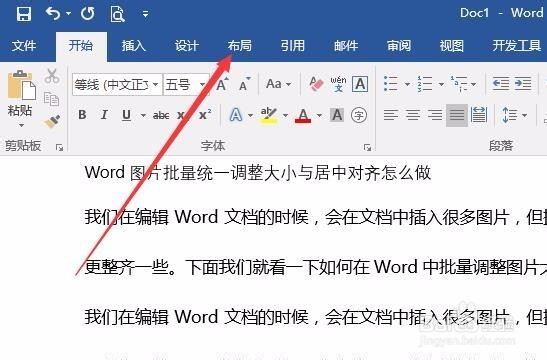Image resolution: width=547 pixels, height=360 pixels.
Task: Apply bullet list formatting
Action: coord(391,84)
